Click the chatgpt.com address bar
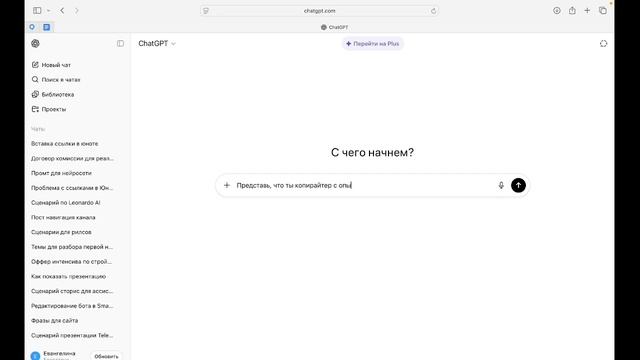Viewport: 640px width, 360px height. pos(320,11)
